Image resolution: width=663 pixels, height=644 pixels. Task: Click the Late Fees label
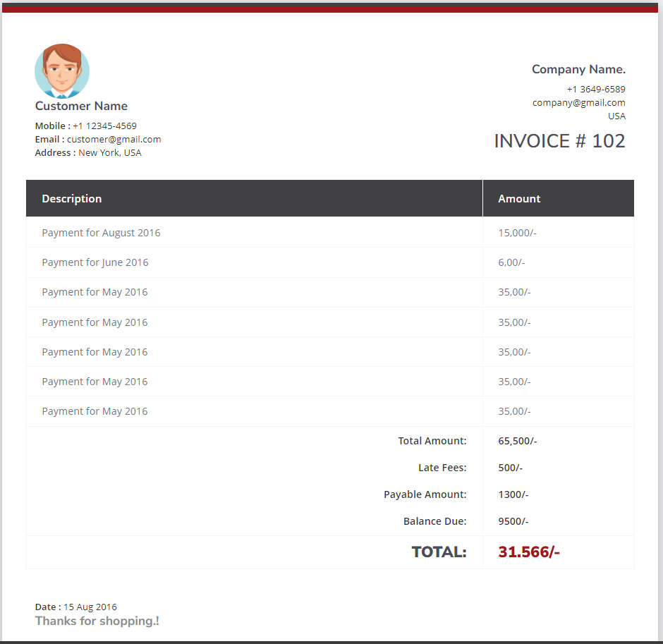pyautogui.click(x=442, y=468)
